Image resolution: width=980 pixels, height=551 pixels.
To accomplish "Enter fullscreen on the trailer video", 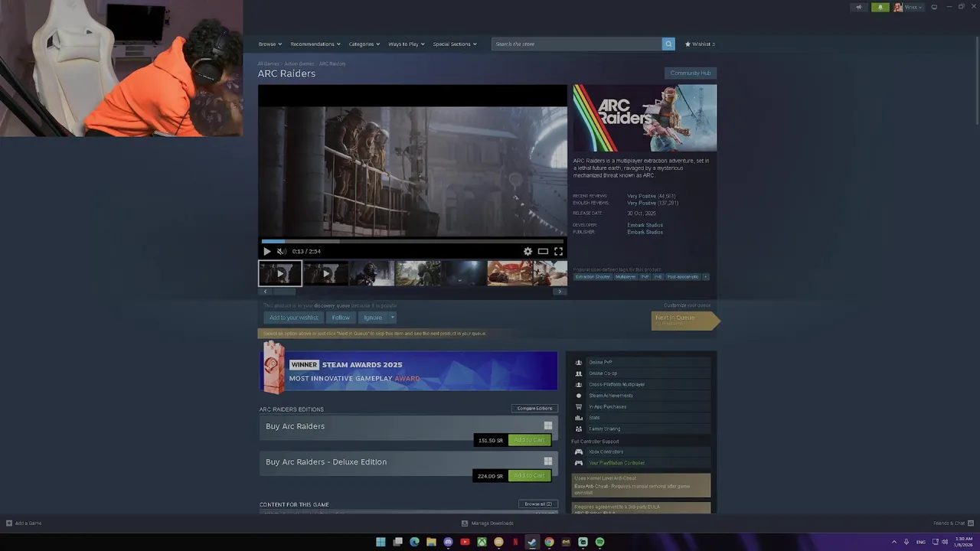I will coord(558,251).
